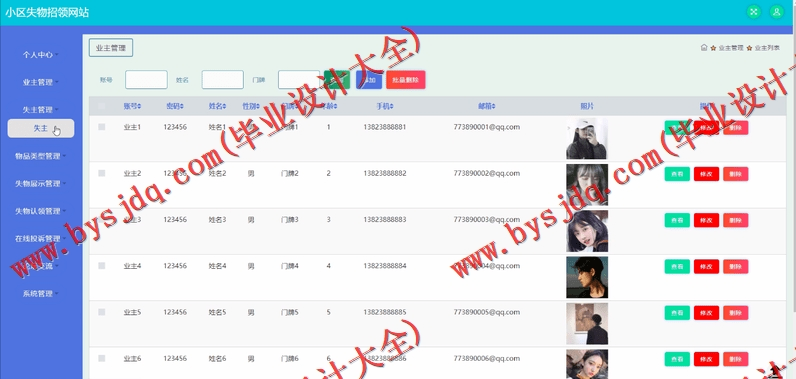Click the phone number 13823888883

tap(385, 220)
